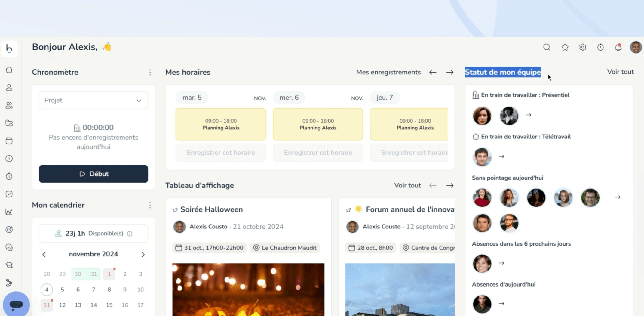
Task: Select November 1 in the calendar
Action: 109,274
